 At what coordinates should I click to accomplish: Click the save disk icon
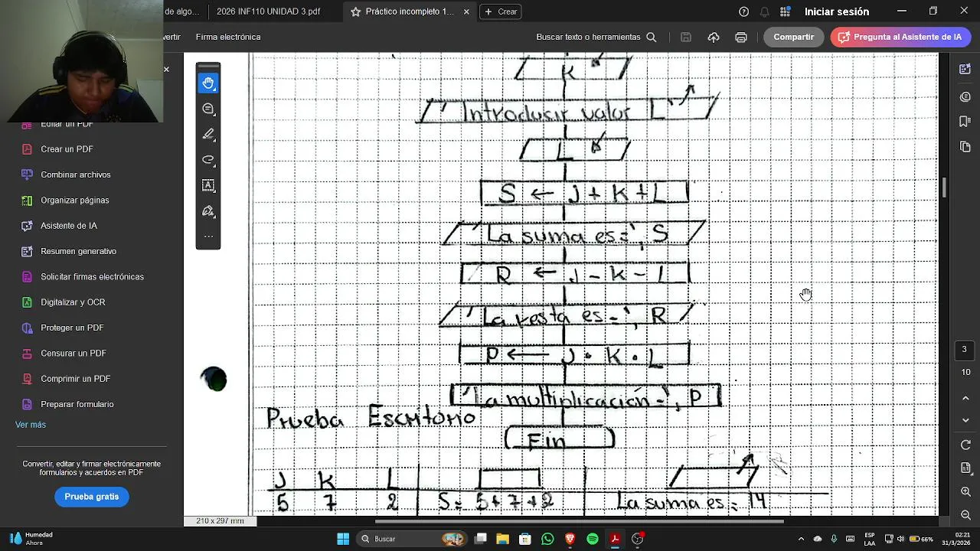click(x=686, y=37)
